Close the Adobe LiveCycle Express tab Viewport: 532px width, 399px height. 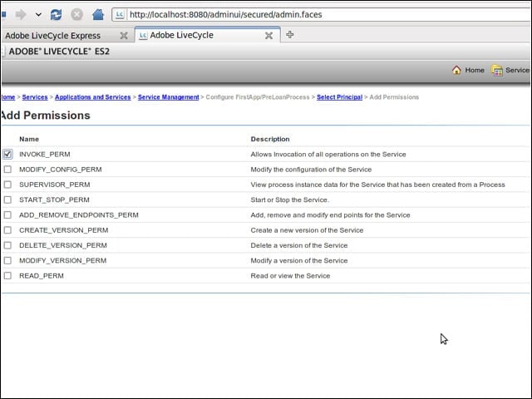124,35
